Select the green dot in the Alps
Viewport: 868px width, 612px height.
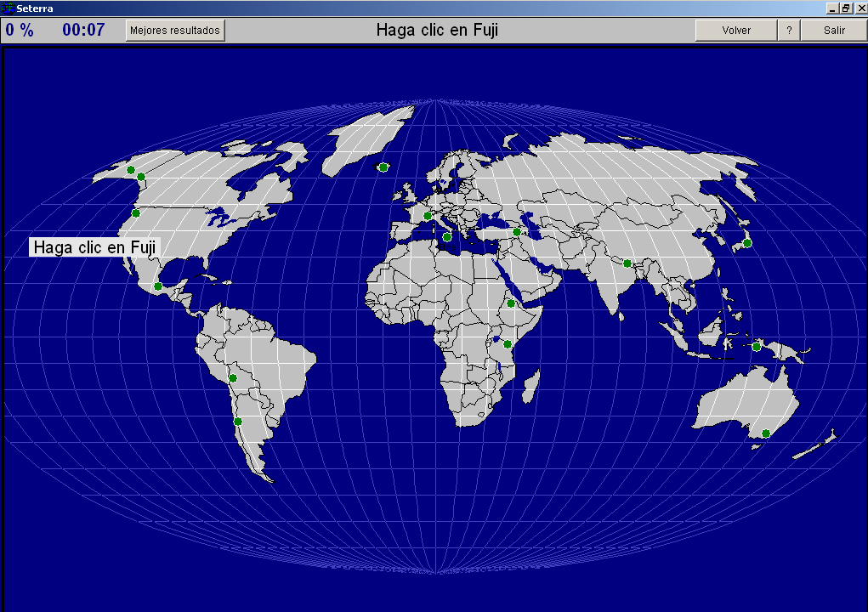(x=427, y=216)
